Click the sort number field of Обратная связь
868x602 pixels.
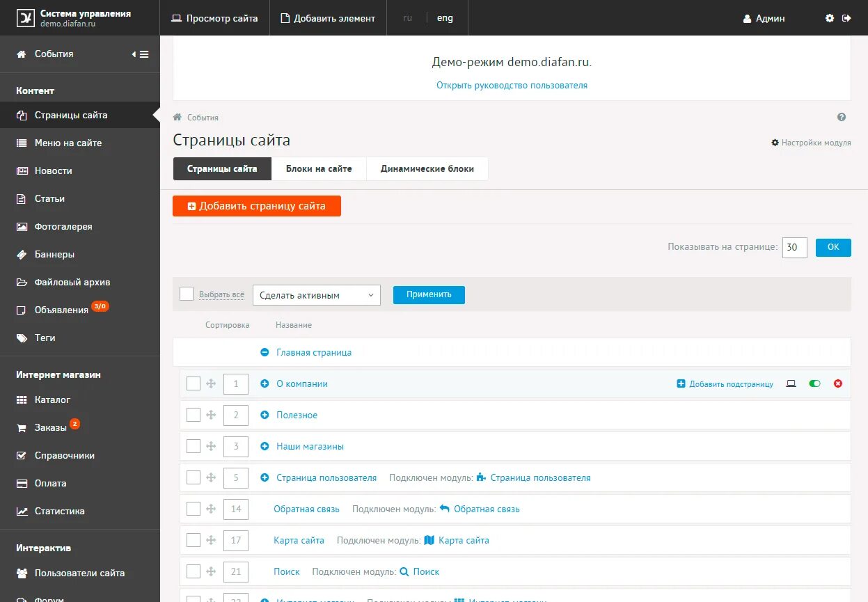coord(236,509)
